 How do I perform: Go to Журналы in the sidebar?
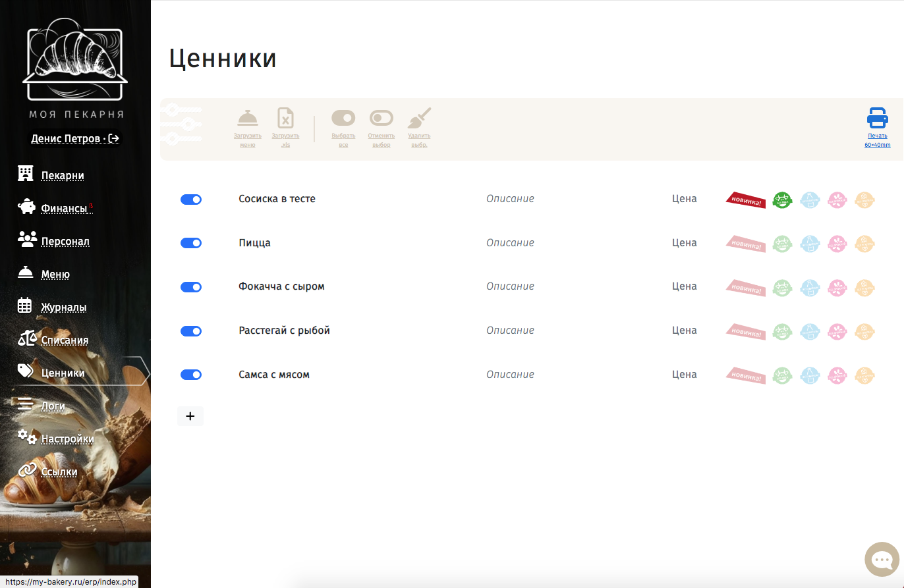click(x=63, y=307)
